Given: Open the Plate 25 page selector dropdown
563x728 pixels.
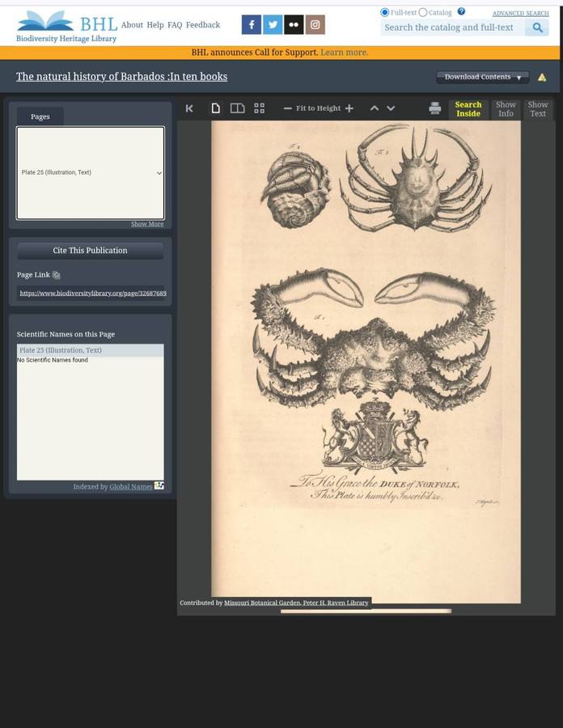Looking at the screenshot, I should tap(91, 172).
